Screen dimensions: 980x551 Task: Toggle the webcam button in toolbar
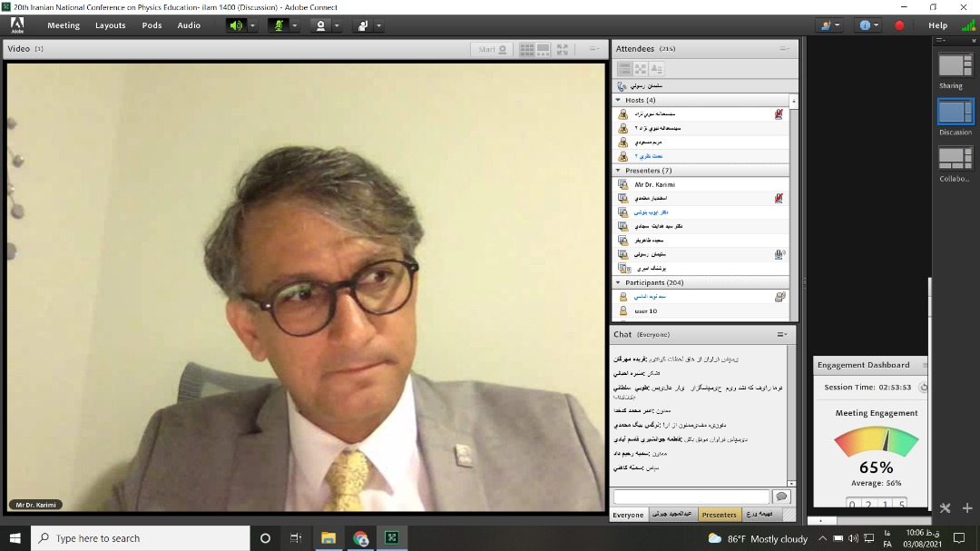[320, 25]
